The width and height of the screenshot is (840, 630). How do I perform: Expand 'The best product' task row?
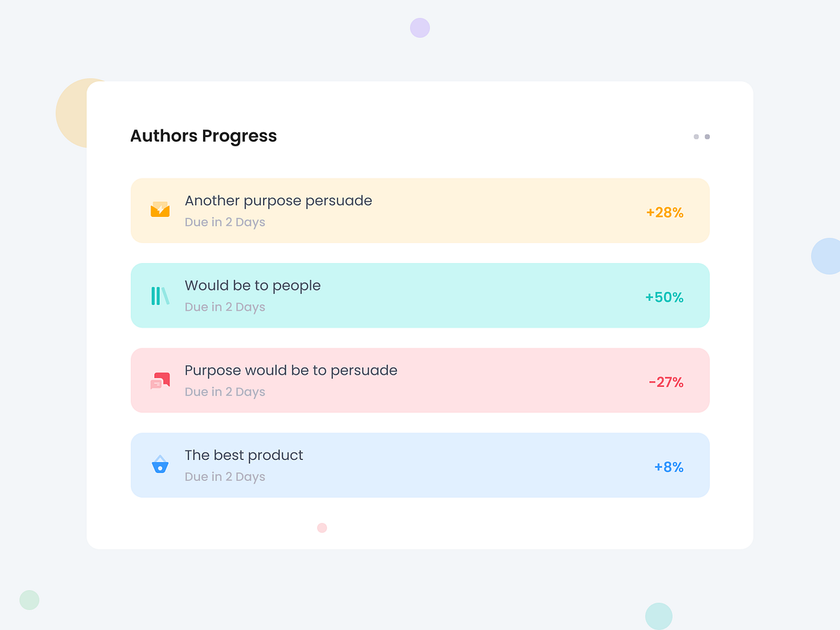420,465
